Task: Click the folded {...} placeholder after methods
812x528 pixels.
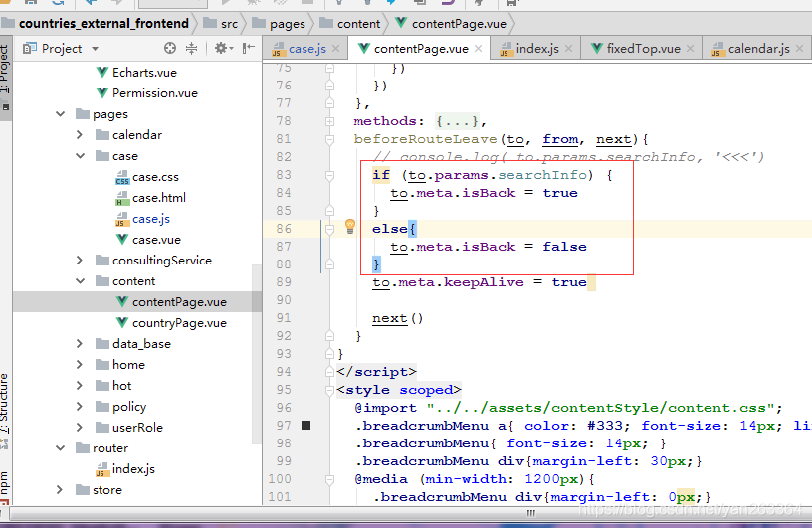Action: [x=456, y=121]
